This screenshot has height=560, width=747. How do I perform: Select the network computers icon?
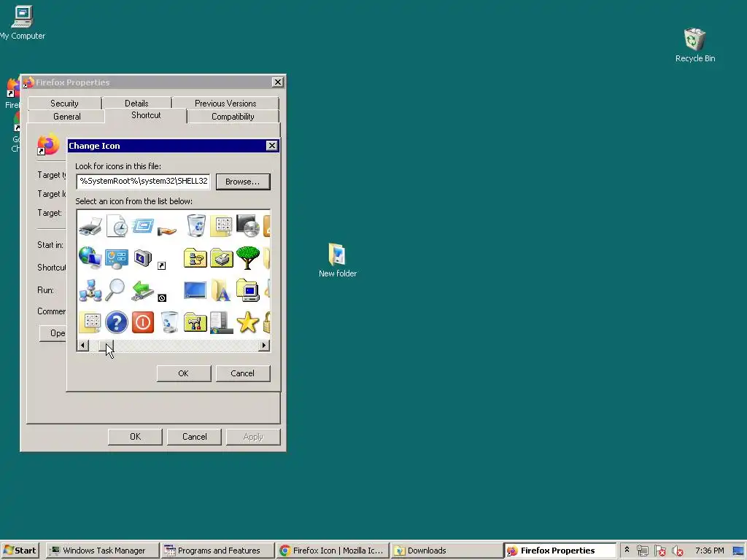[90, 290]
